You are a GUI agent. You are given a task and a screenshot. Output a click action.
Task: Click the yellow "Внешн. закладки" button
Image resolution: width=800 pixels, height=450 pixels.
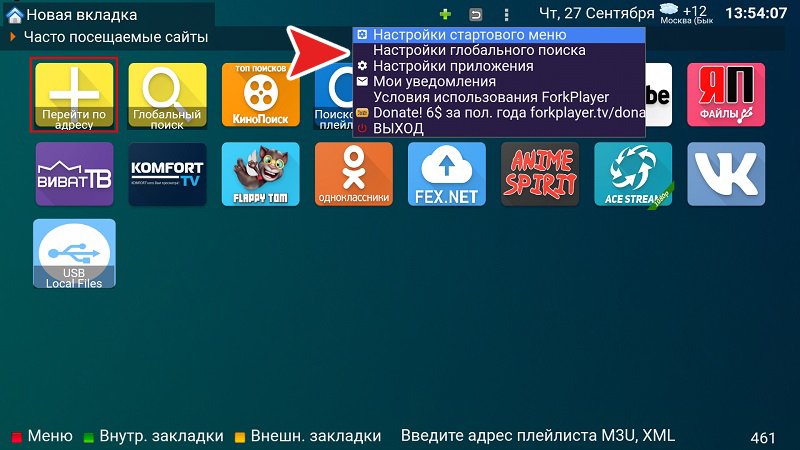(308, 436)
